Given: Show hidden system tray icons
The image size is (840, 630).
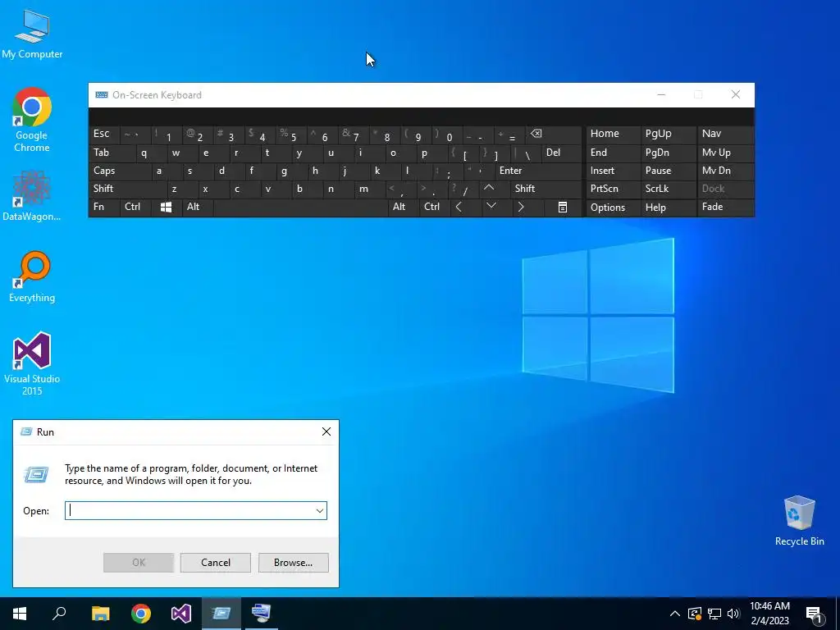Looking at the screenshot, I should (675, 614).
